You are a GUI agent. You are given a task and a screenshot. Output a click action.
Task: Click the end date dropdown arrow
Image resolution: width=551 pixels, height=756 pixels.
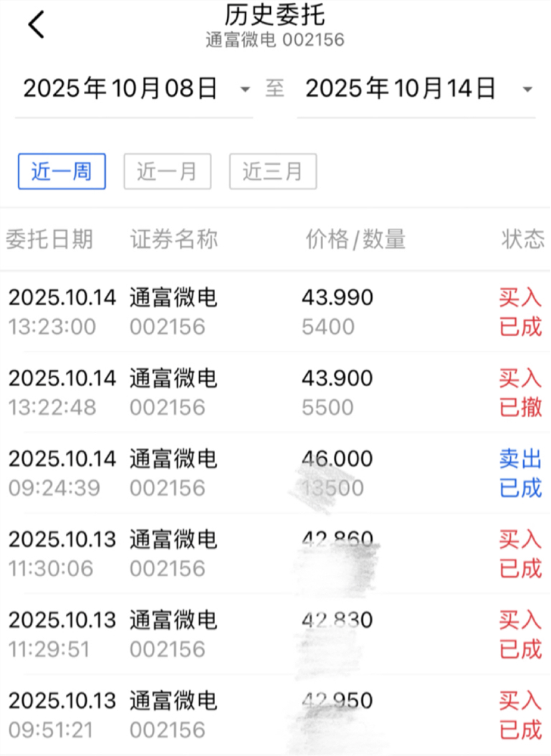point(527,90)
